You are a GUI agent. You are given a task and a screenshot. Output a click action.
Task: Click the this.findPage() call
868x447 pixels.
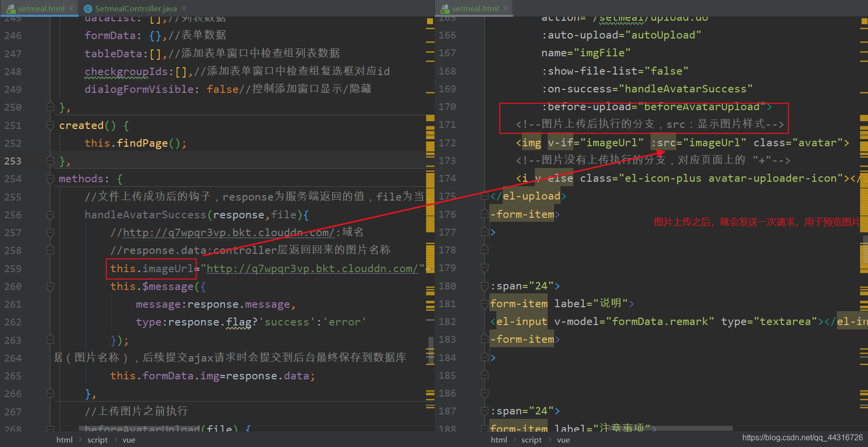pyautogui.click(x=135, y=143)
